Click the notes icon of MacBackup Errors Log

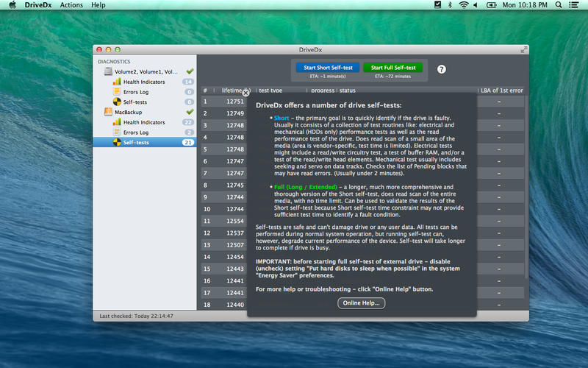pos(117,132)
